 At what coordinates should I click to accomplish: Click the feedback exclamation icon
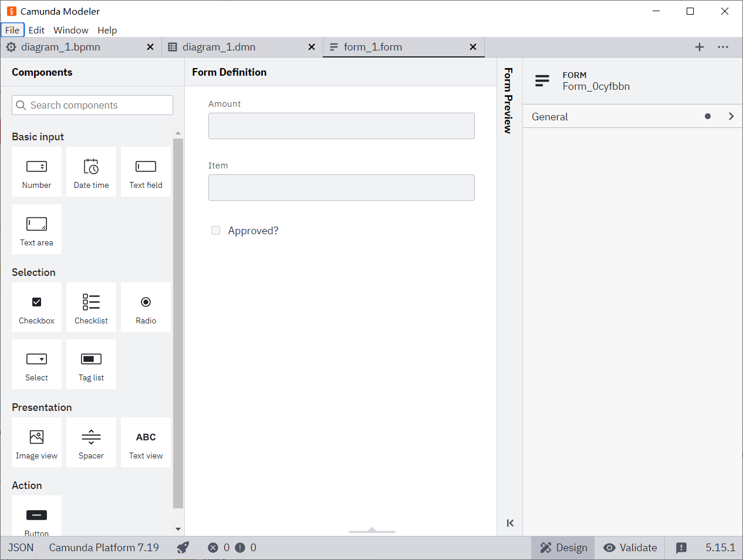[x=681, y=548]
